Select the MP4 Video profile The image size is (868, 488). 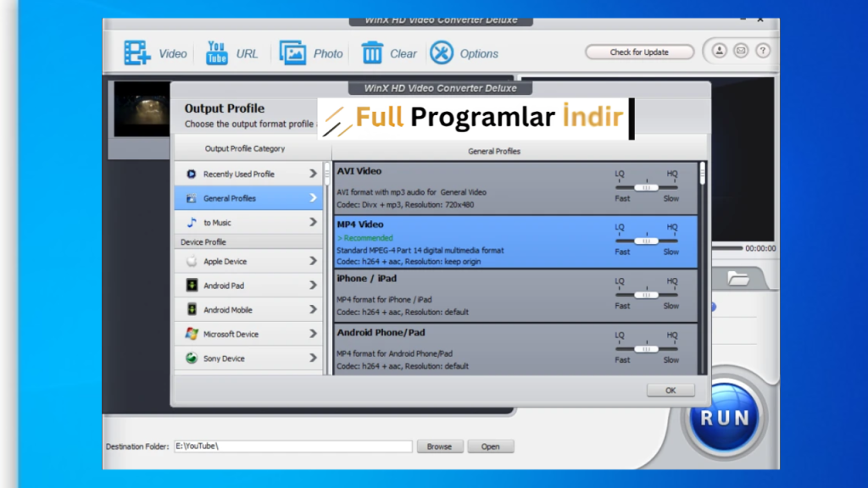click(515, 241)
